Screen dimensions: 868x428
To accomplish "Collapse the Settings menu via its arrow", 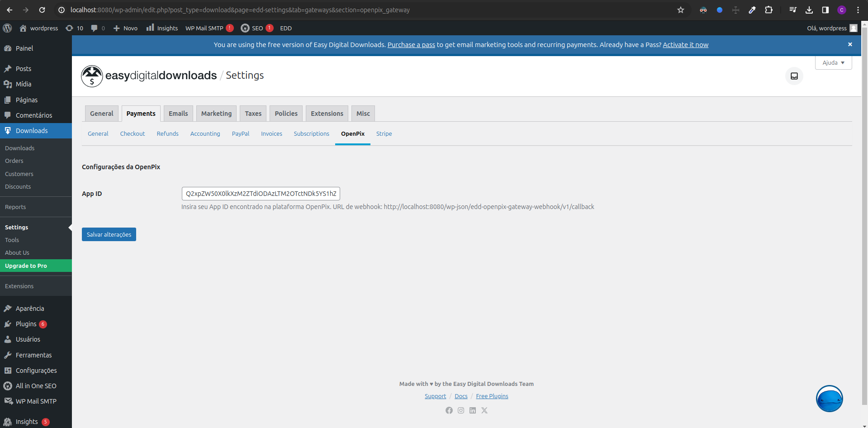I will pyautogui.click(x=69, y=227).
